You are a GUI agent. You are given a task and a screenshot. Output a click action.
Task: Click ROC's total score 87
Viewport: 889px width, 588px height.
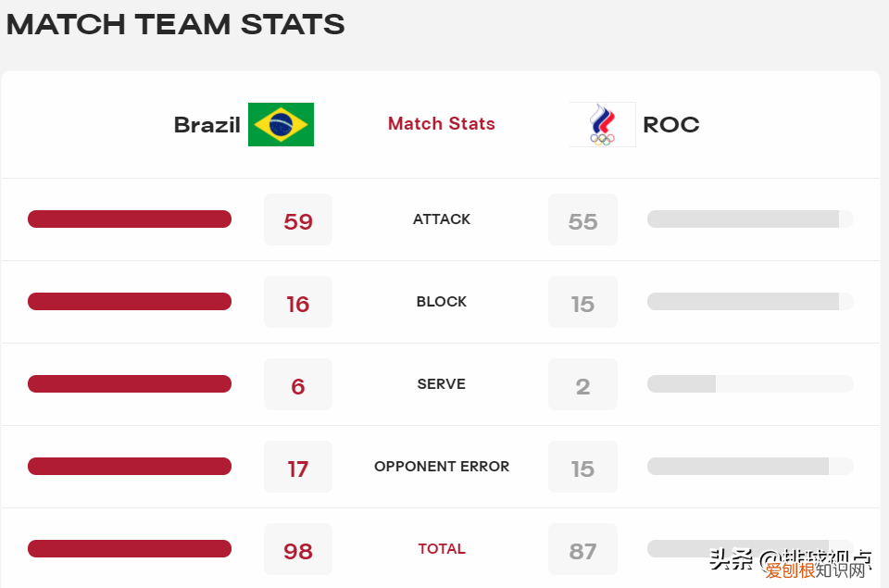(582, 550)
